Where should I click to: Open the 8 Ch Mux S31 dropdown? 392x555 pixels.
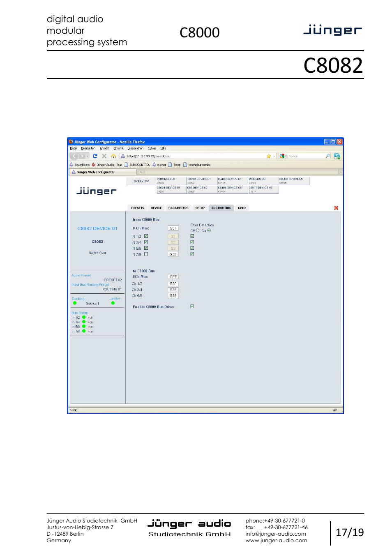(173, 228)
